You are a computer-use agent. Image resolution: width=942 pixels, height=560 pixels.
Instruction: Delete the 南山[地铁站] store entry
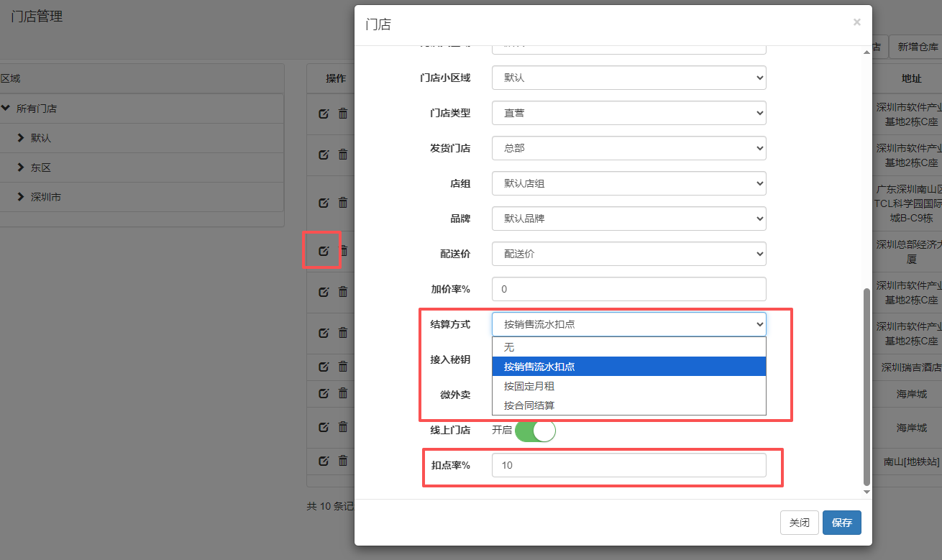(x=343, y=461)
